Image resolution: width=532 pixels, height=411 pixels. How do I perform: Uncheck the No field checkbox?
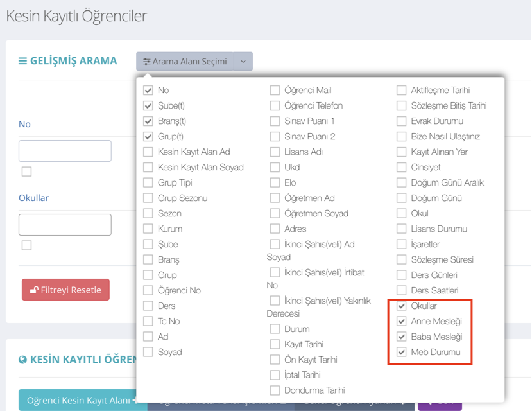coord(148,91)
